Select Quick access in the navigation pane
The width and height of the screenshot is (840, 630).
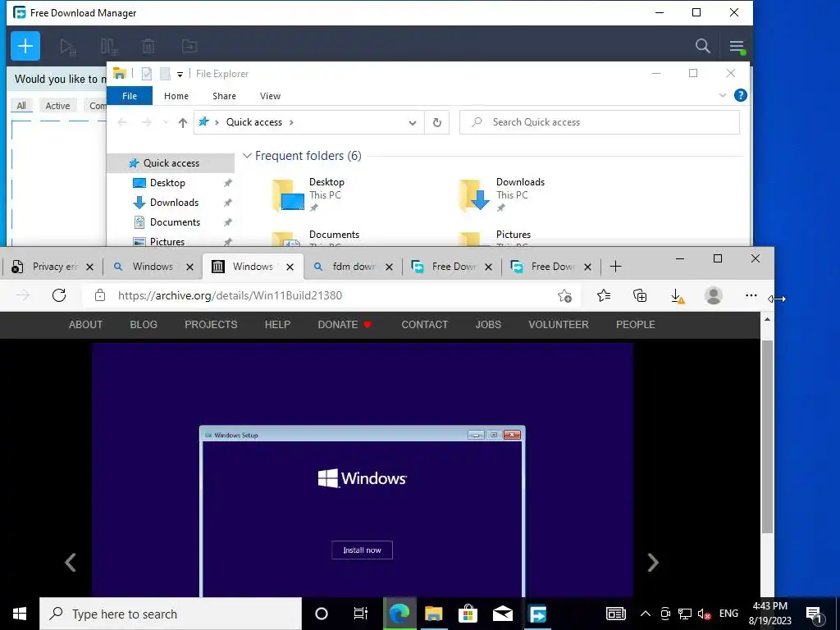171,163
